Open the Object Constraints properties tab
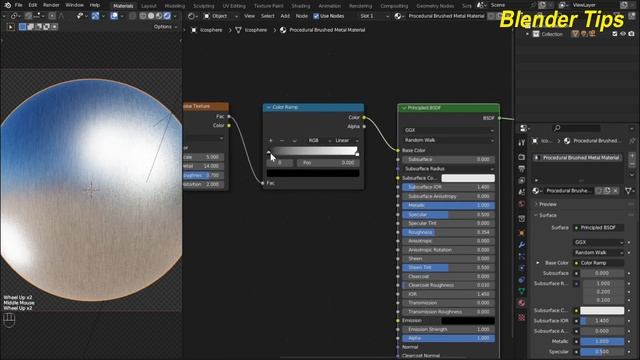Screen dimensions: 640x360 tap(522, 280)
